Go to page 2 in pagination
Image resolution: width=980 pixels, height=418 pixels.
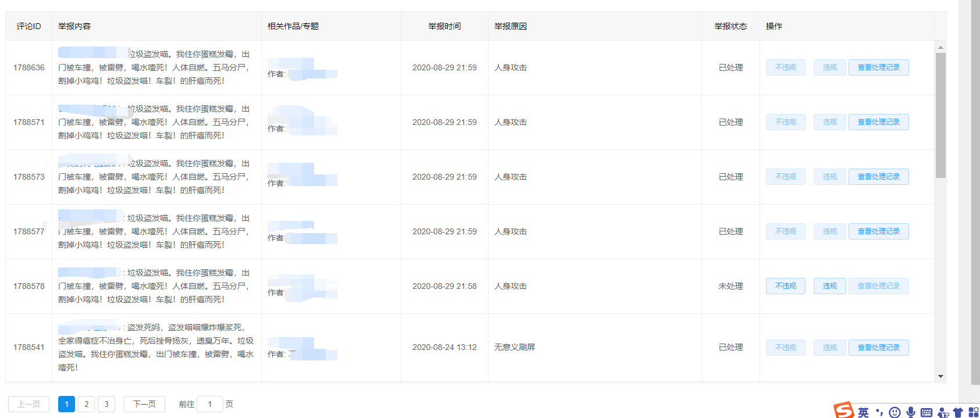pyautogui.click(x=86, y=404)
